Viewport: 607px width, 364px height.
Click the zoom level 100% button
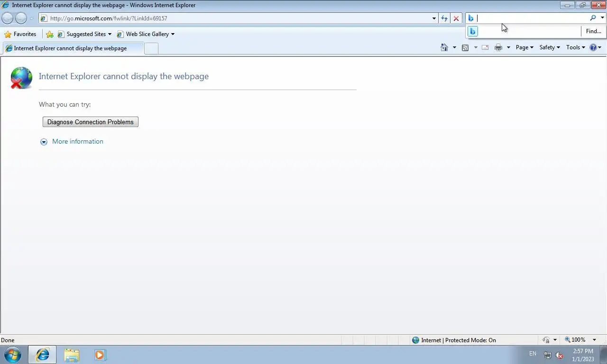575,340
